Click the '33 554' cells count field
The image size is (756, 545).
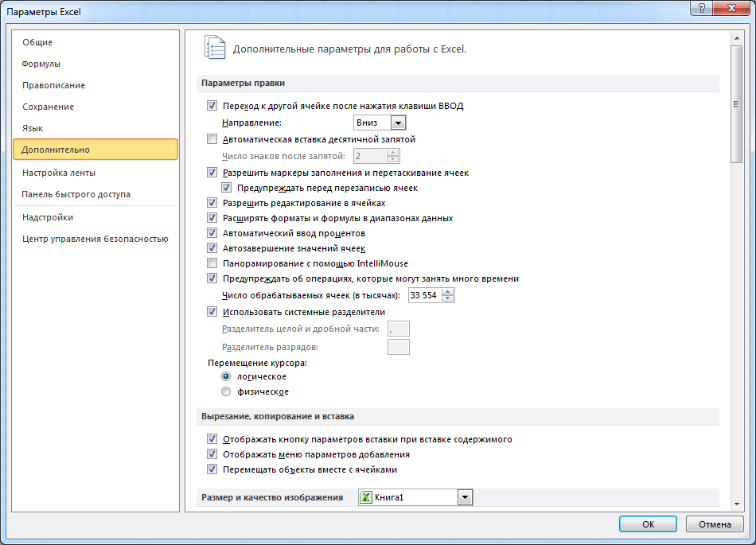pyautogui.click(x=425, y=295)
